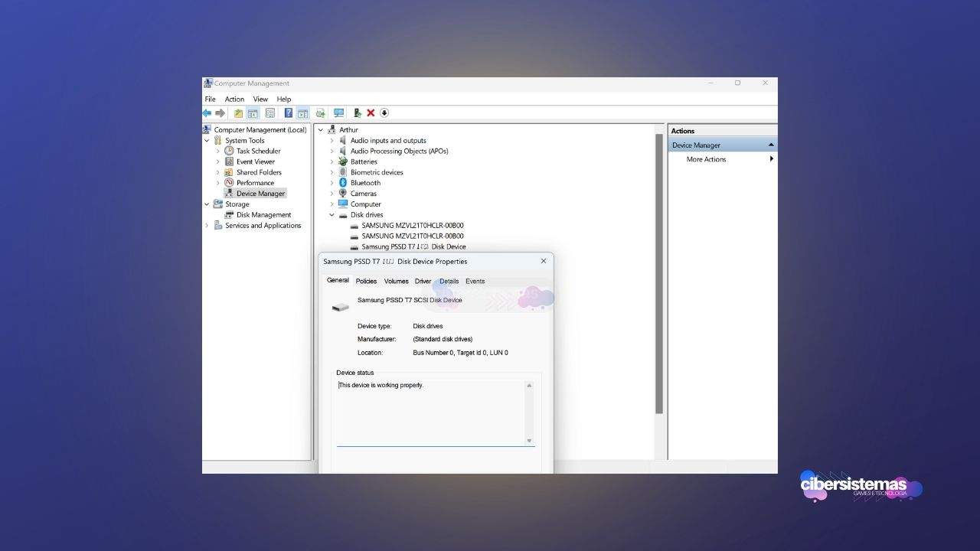Close the Disk Device Properties dialog

(x=544, y=261)
